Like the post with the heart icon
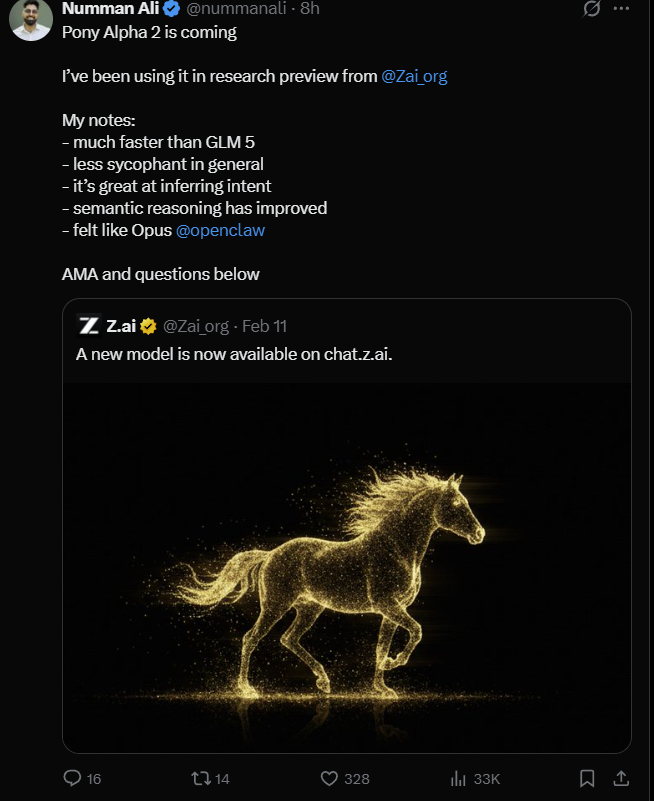 pyautogui.click(x=329, y=778)
